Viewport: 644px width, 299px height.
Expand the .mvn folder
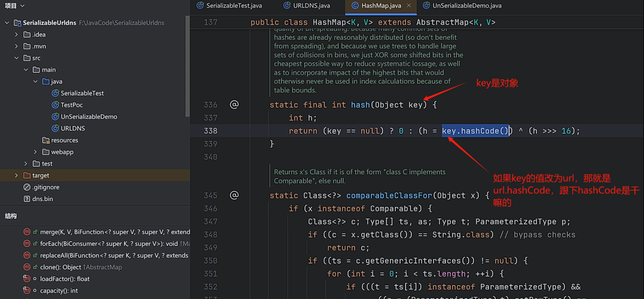(17, 46)
